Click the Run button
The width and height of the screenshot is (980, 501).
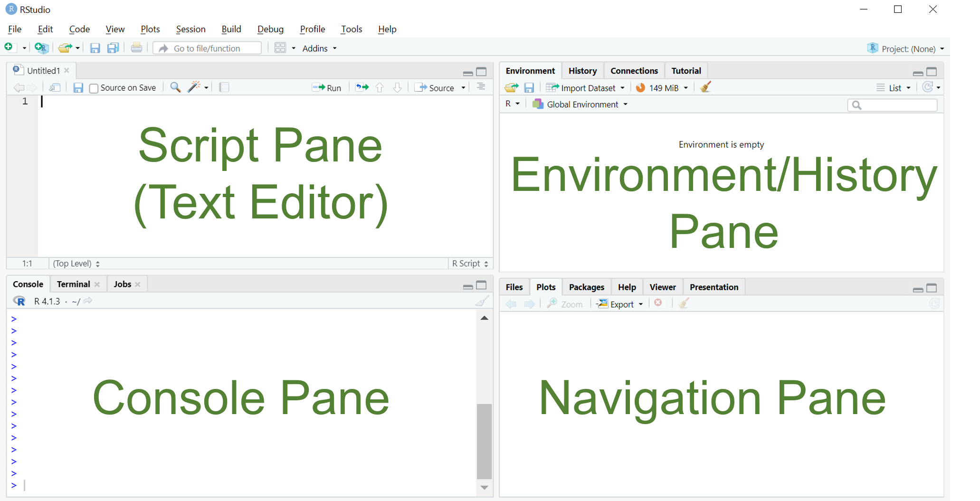pyautogui.click(x=327, y=88)
